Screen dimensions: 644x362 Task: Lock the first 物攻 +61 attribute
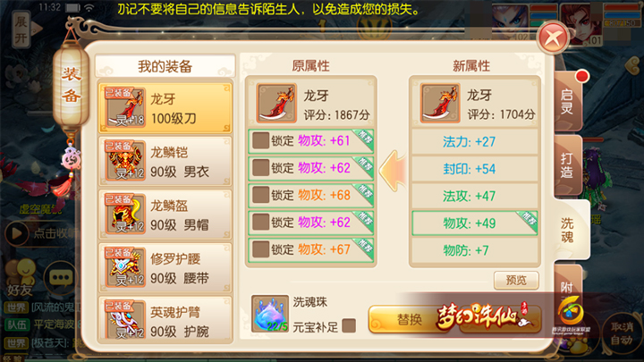pyautogui.click(x=260, y=140)
